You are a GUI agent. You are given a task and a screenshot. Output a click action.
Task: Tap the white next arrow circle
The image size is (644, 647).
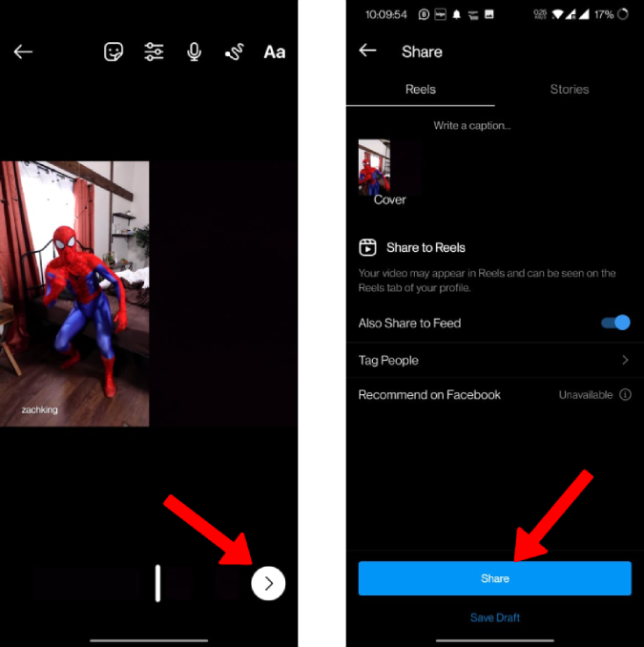pos(268,583)
